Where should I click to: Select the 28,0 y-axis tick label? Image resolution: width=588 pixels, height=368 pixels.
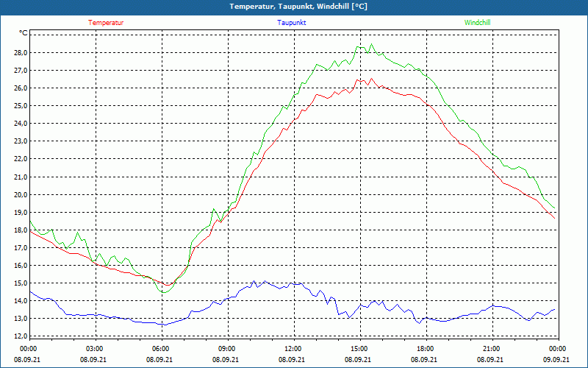pyautogui.click(x=19, y=53)
